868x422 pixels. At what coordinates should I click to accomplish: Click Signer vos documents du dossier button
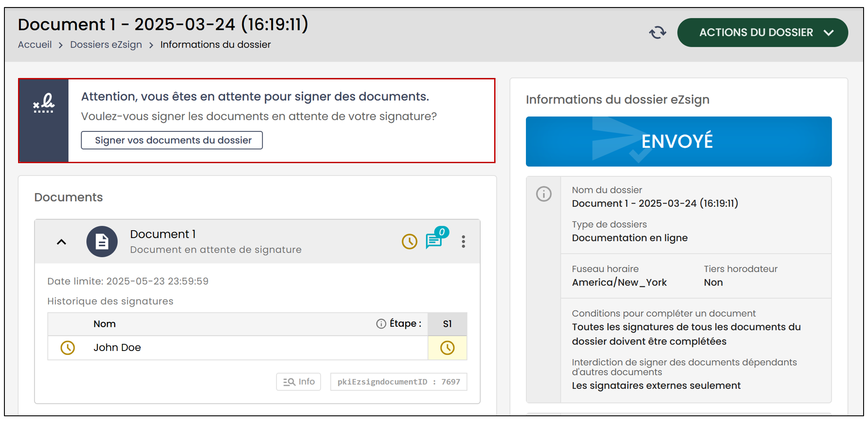pyautogui.click(x=172, y=140)
